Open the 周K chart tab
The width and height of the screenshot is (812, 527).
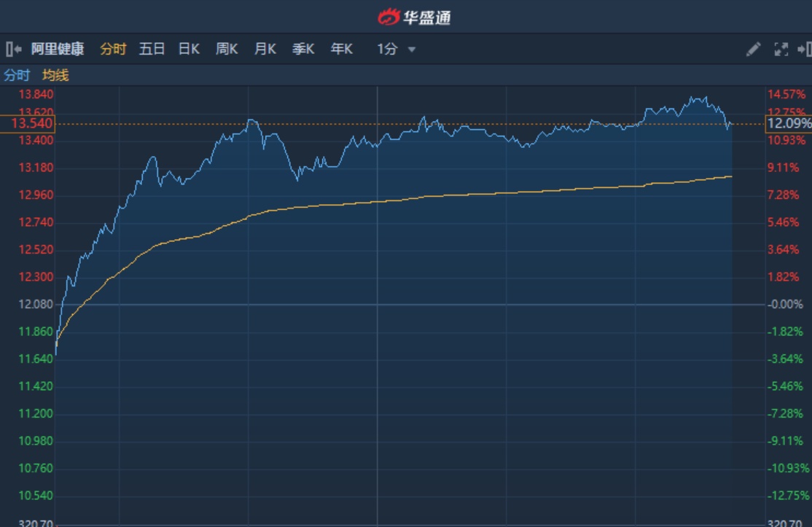[227, 50]
